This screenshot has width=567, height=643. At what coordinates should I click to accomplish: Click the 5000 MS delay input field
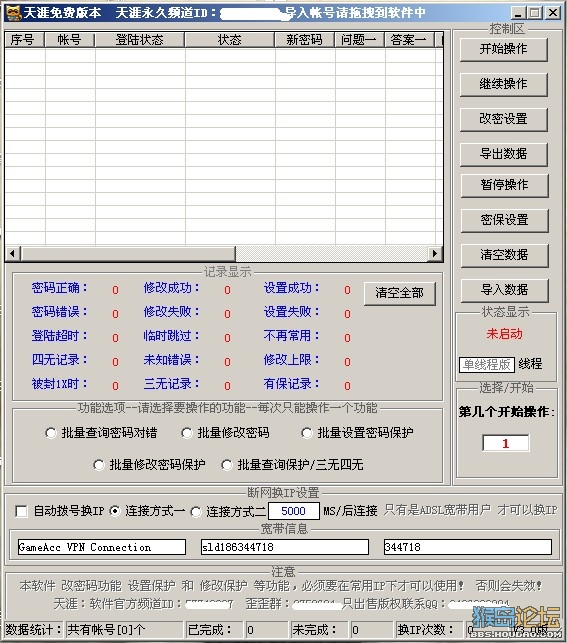(x=294, y=511)
